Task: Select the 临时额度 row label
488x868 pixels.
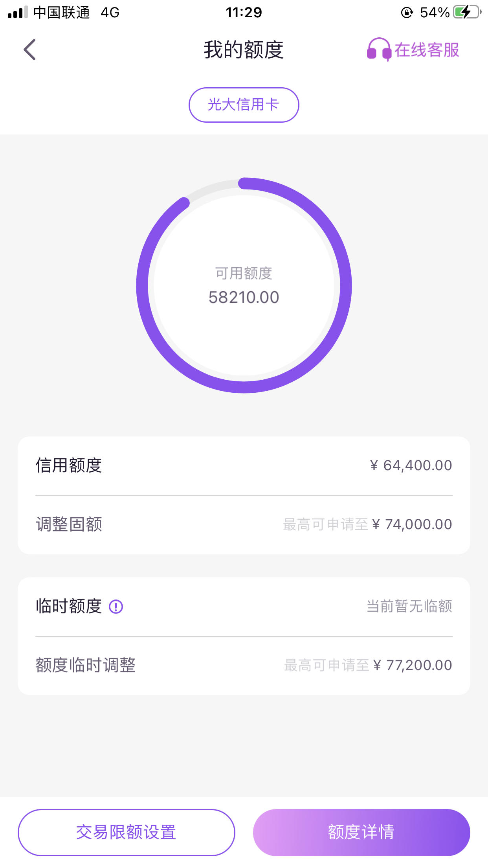Action: pyautogui.click(x=69, y=606)
